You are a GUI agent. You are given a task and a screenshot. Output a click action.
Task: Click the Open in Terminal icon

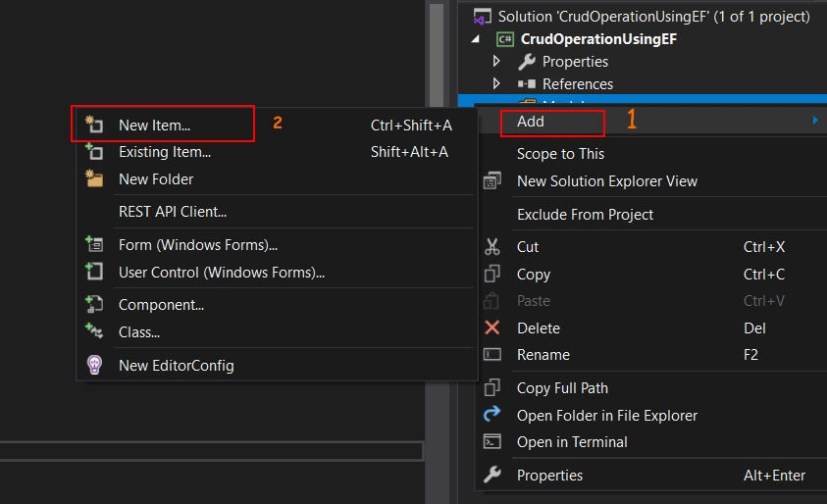click(x=492, y=442)
